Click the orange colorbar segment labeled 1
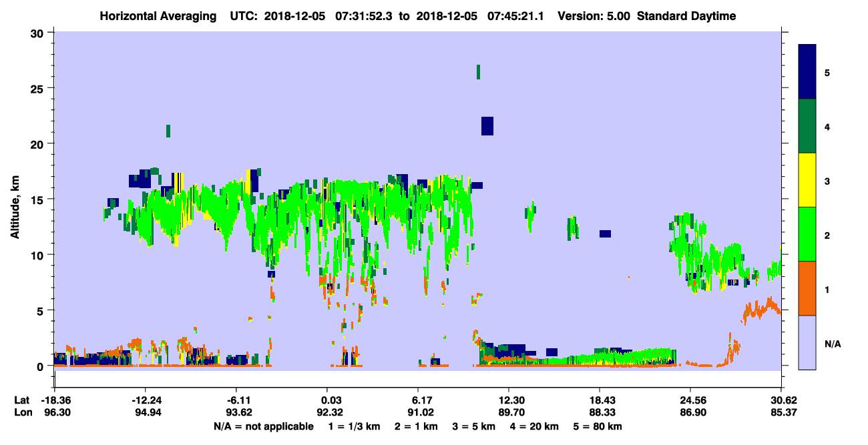The height and width of the screenshot is (445, 868). (x=807, y=288)
